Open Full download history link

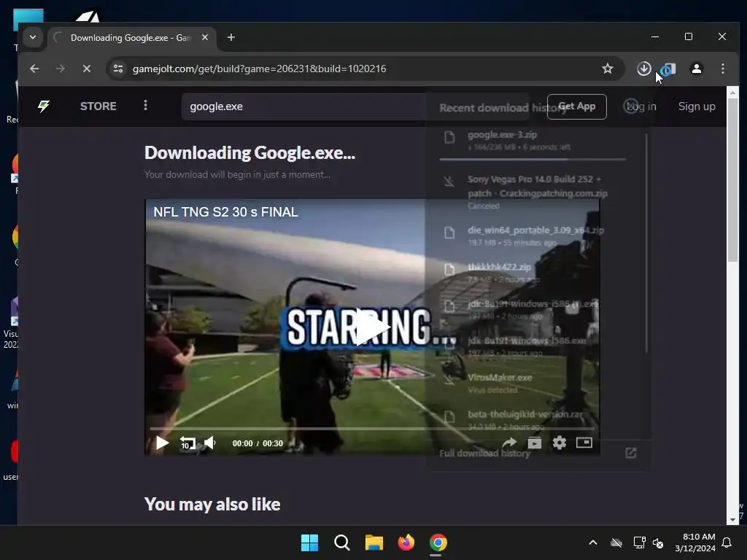click(x=484, y=453)
